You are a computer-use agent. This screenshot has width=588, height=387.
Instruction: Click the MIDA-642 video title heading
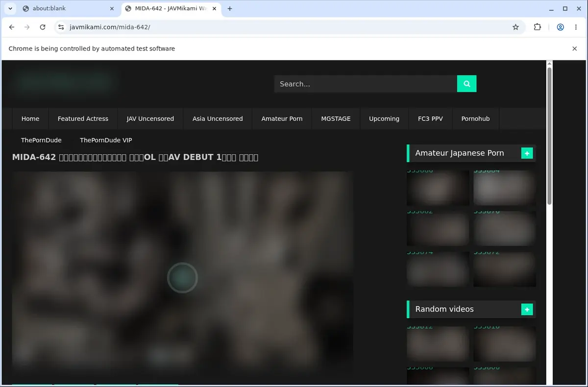pyautogui.click(x=135, y=157)
